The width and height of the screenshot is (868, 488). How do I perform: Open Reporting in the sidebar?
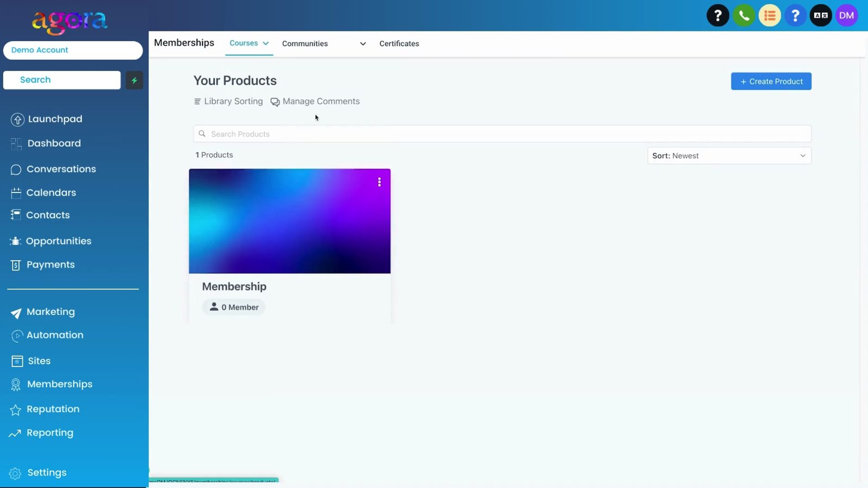pyautogui.click(x=41, y=433)
